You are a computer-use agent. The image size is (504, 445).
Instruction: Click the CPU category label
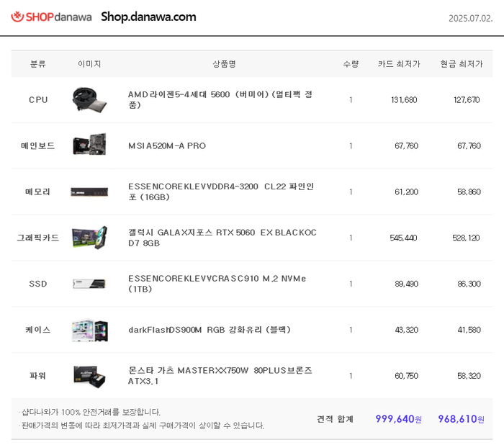(38, 99)
